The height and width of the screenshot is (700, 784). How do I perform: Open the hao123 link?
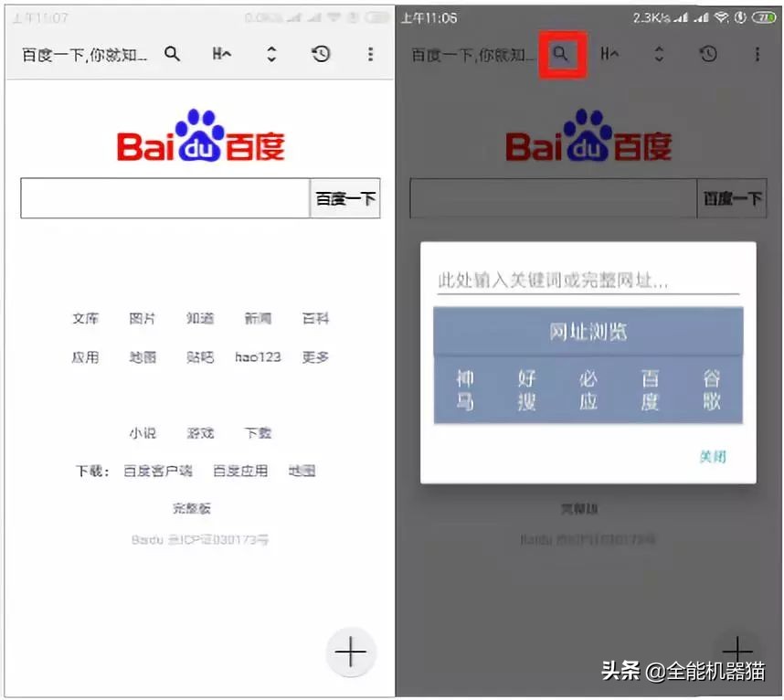coord(257,357)
